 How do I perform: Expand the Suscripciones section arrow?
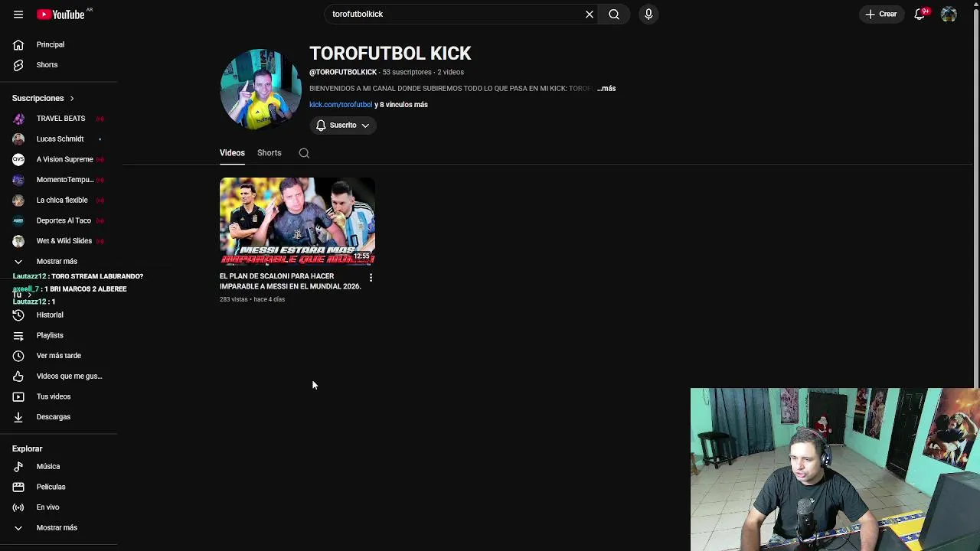(x=72, y=99)
